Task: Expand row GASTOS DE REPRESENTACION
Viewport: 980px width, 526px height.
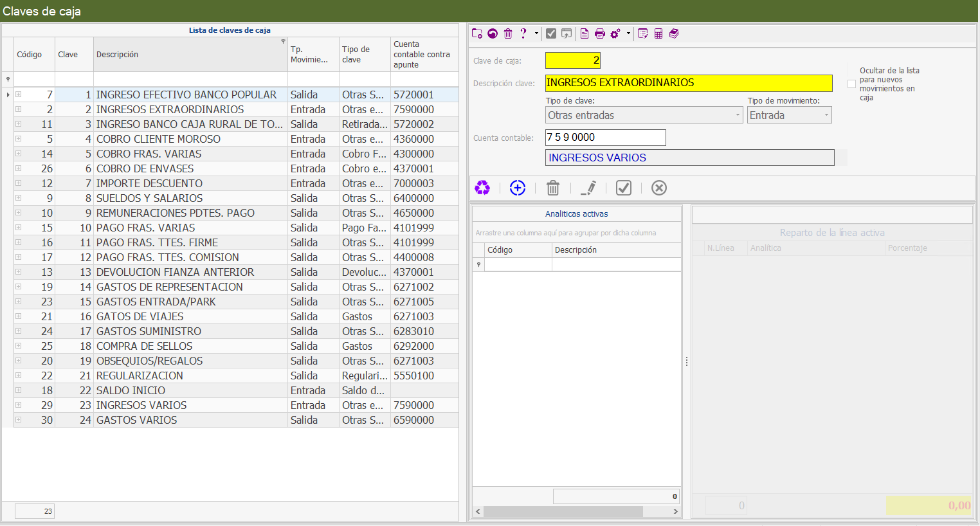Action: [19, 287]
